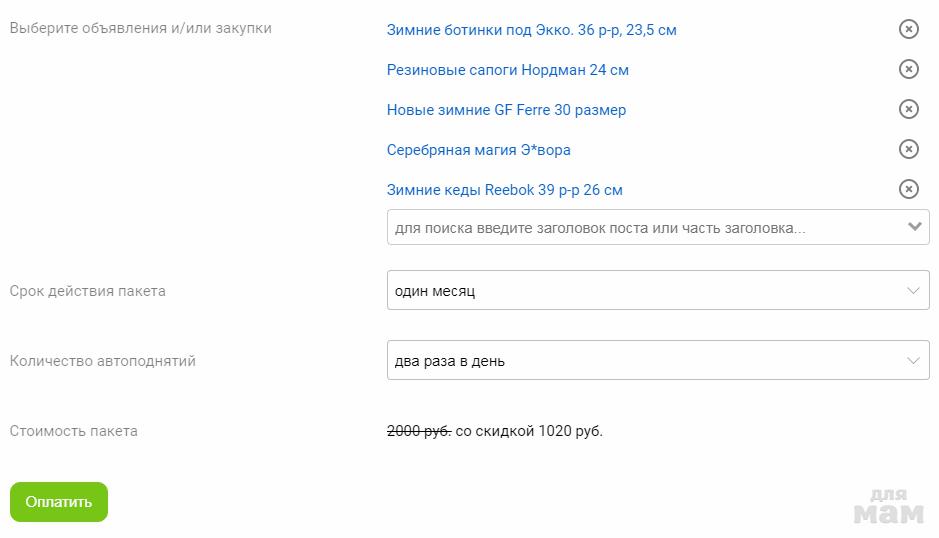Remove the Новые зимние GF Ferre listing
Viewport: 939px width, 538px height.
[908, 109]
